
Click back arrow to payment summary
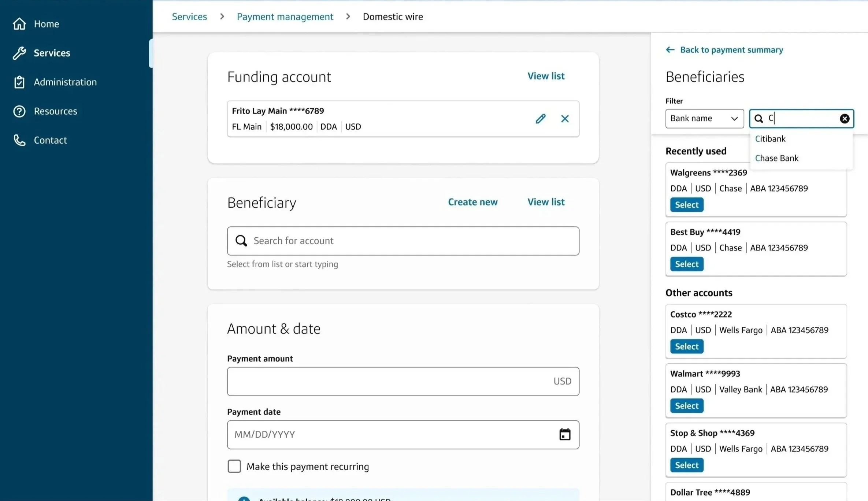point(670,50)
